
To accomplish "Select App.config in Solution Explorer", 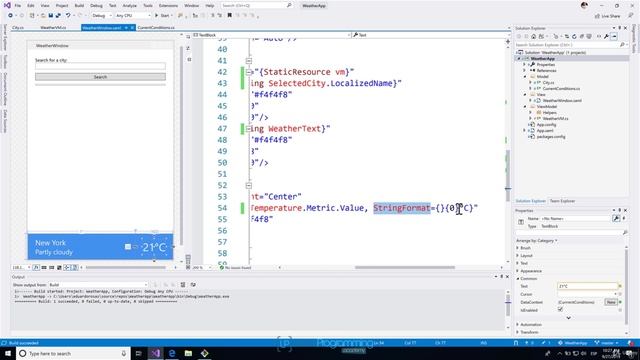I will 546,124.
